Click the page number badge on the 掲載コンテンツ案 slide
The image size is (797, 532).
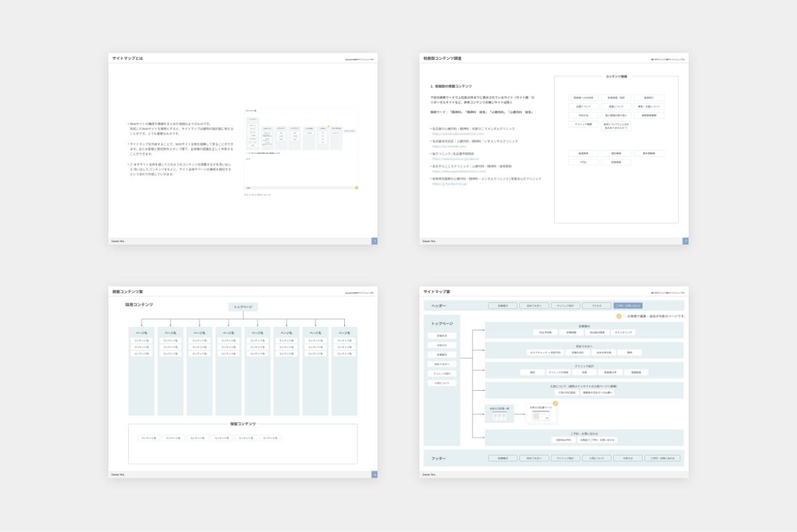coord(374,474)
